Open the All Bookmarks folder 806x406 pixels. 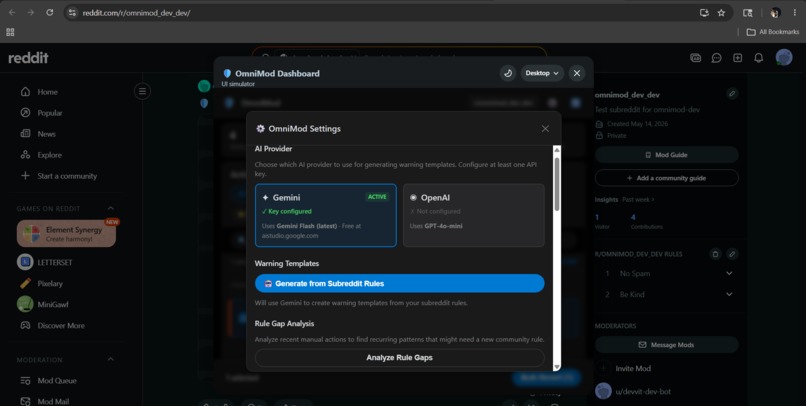click(773, 32)
